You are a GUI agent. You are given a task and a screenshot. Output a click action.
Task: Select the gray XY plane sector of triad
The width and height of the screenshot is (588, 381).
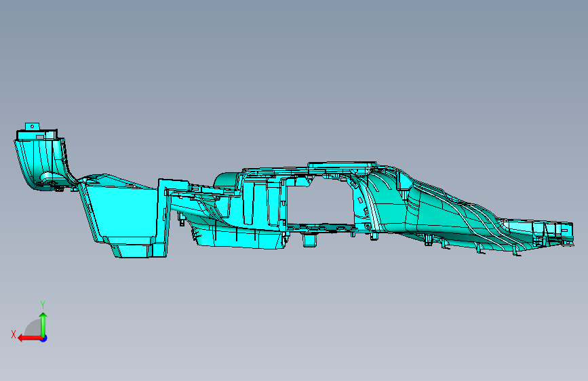(x=34, y=329)
